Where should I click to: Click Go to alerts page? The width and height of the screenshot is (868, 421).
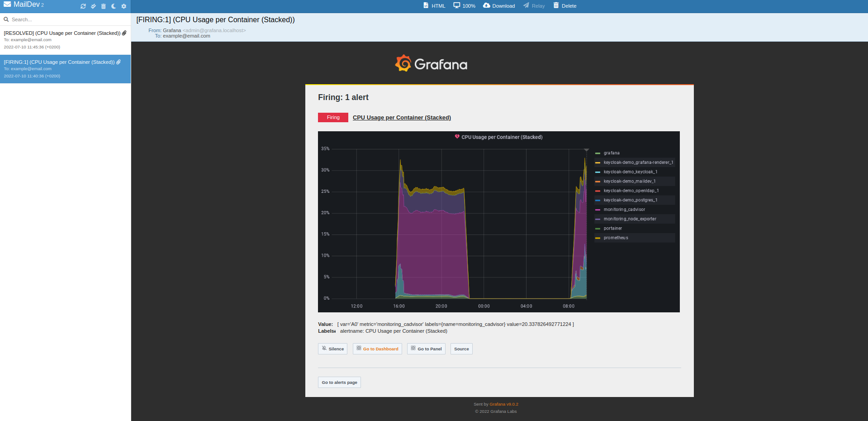tap(339, 383)
